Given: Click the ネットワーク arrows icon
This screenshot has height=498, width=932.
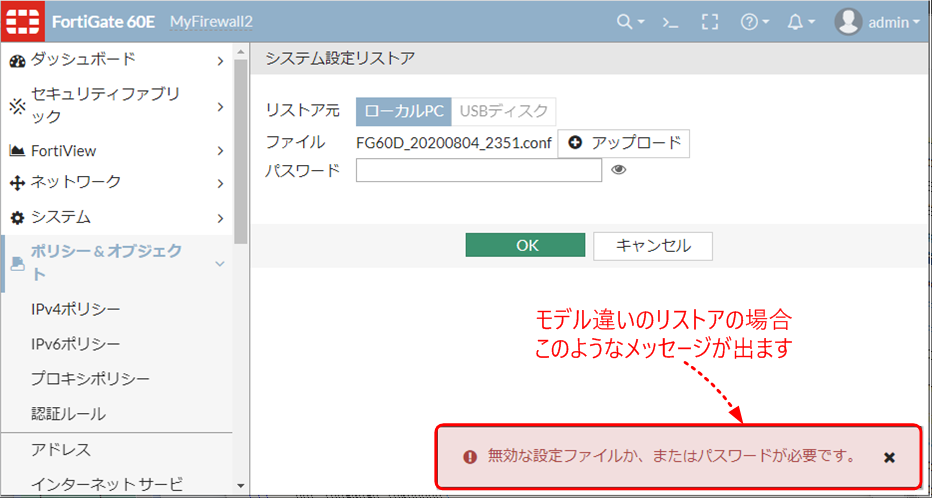Looking at the screenshot, I should pos(17,183).
